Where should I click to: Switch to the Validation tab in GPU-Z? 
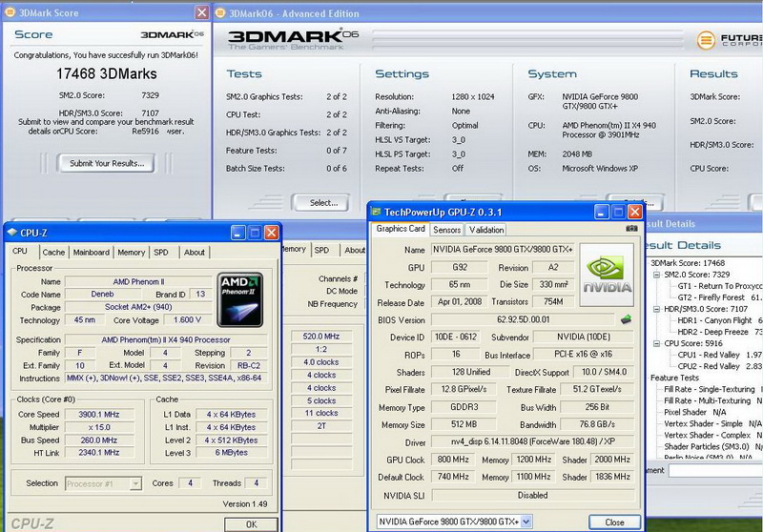click(486, 230)
